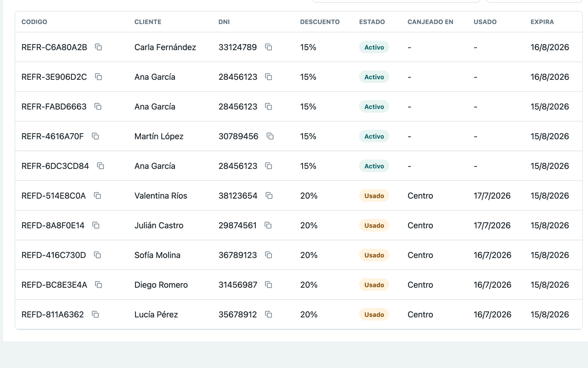This screenshot has height=368, width=588.
Task: Click code text REFR-4616A70F
Action: (x=53, y=136)
